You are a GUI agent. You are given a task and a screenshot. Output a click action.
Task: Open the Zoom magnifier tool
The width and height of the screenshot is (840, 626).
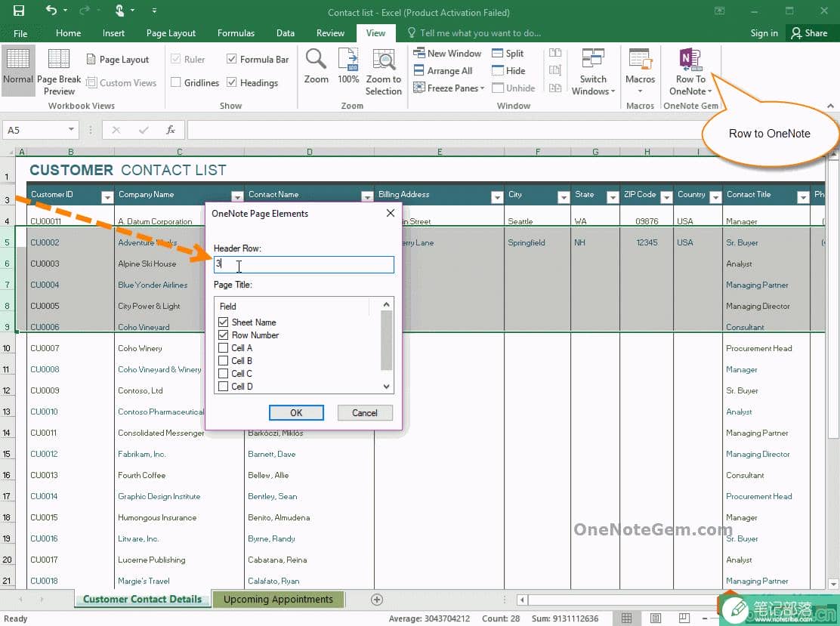316,66
